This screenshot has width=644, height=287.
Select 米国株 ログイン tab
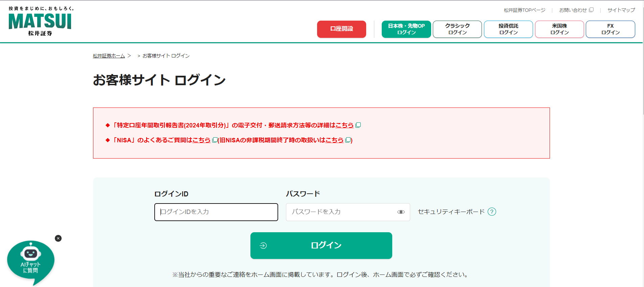coord(559,29)
